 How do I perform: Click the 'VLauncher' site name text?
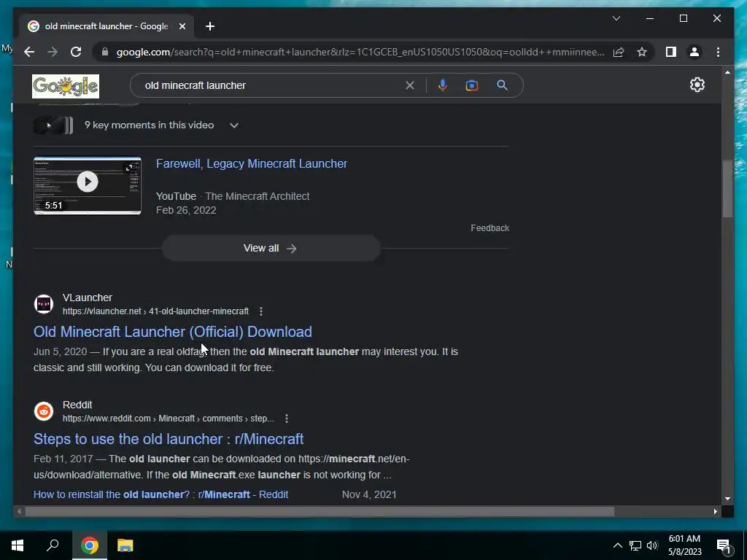tap(88, 297)
